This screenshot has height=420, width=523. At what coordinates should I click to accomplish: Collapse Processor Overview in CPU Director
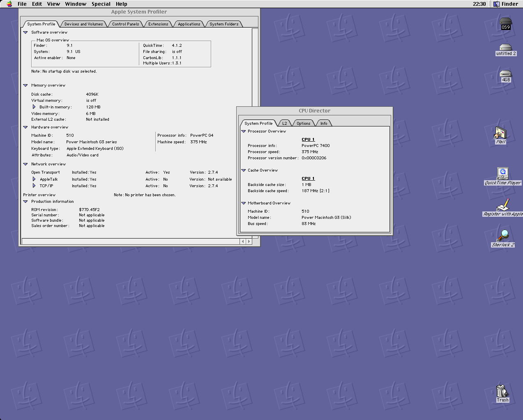click(243, 131)
